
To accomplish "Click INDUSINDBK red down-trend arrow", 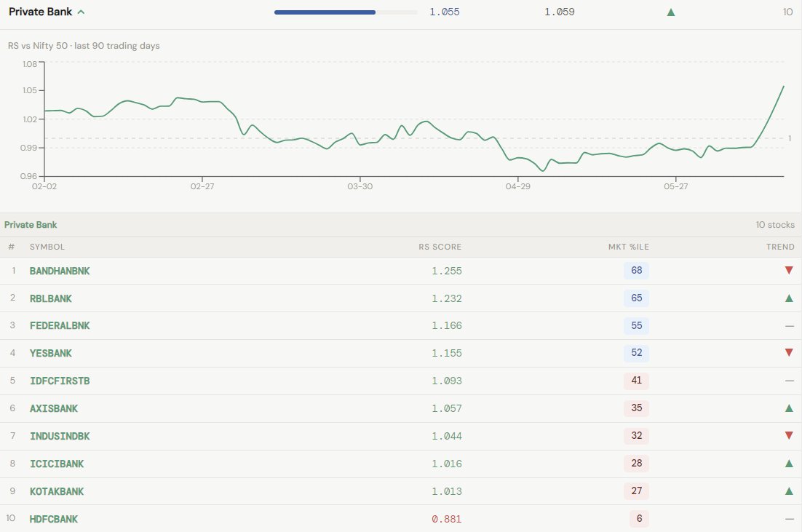I will [789, 435].
